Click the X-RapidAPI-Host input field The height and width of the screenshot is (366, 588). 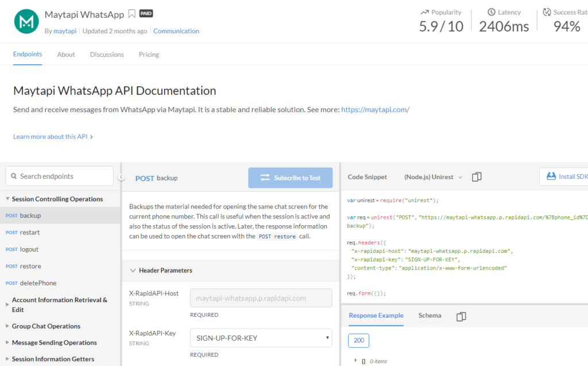click(x=261, y=298)
